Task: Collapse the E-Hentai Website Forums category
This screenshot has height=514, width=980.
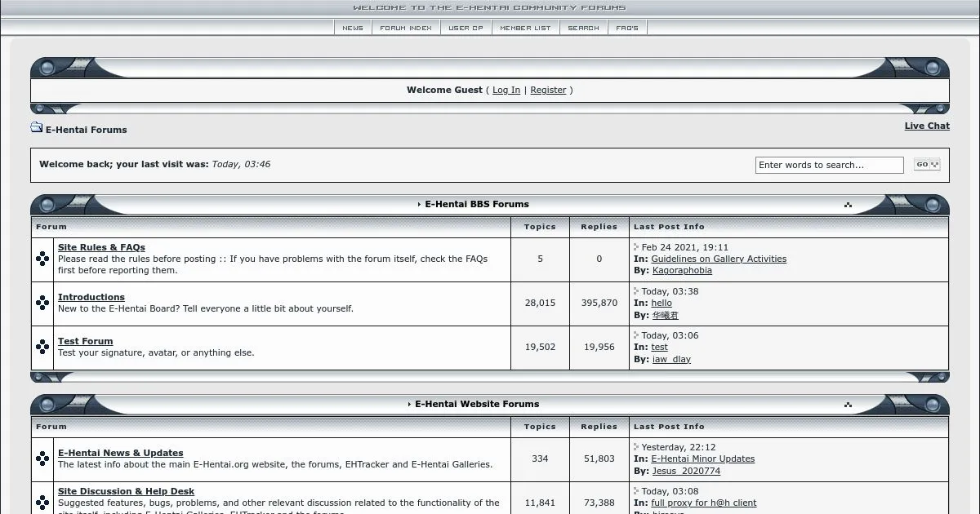Action: pyautogui.click(x=848, y=405)
